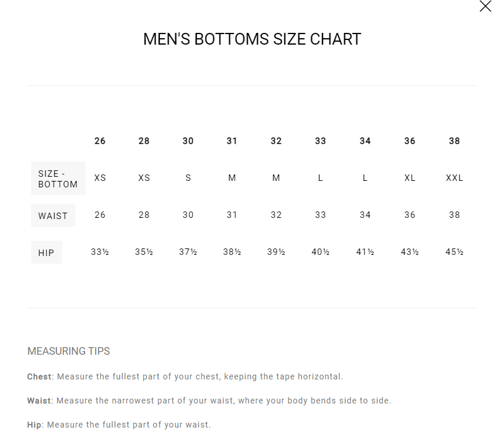Screen dimensions: 504x444
Task: Select the HIP row label
Action: click(x=46, y=253)
